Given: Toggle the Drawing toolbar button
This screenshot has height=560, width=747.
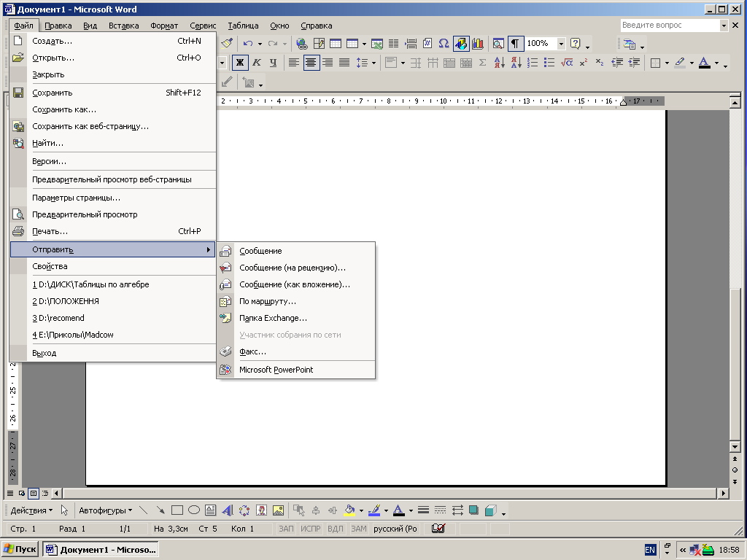Looking at the screenshot, I should click(x=461, y=44).
